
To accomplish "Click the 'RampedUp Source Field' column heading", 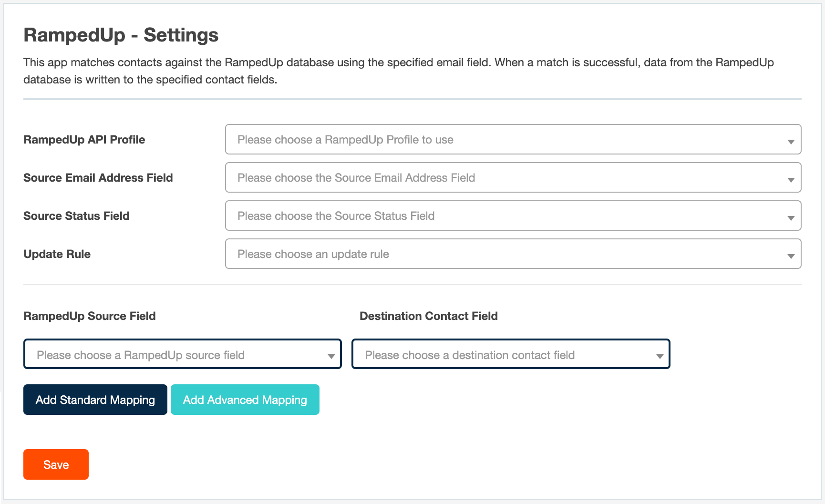I will (90, 316).
